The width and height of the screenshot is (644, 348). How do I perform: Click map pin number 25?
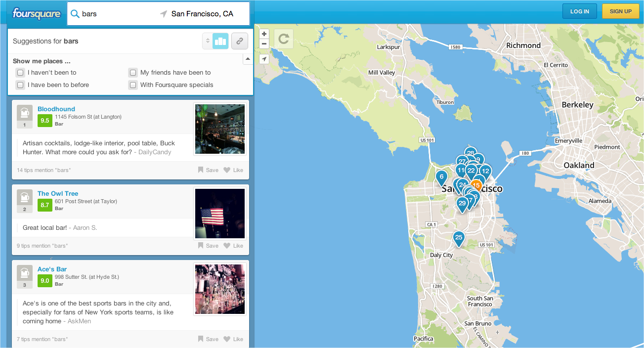(x=459, y=238)
